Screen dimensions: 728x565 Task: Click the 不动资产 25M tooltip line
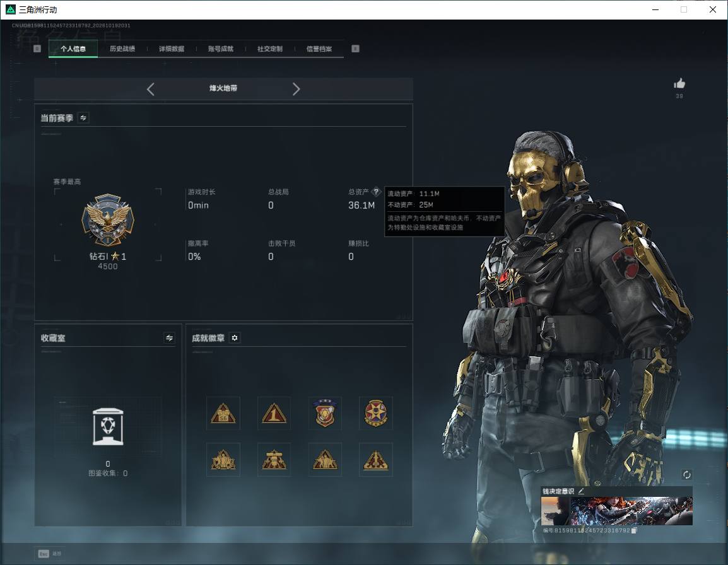click(411, 205)
